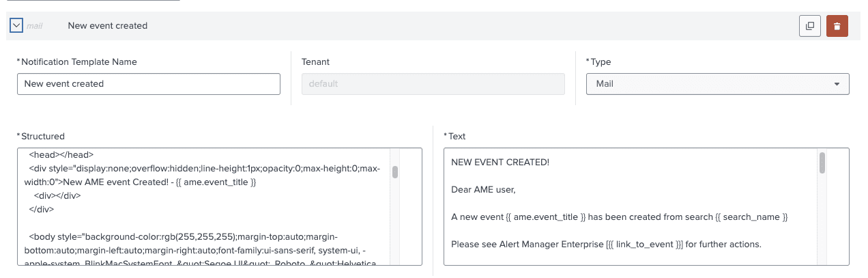The height and width of the screenshot is (278, 868).
Task: Duplicate the New event created template
Action: (x=809, y=26)
